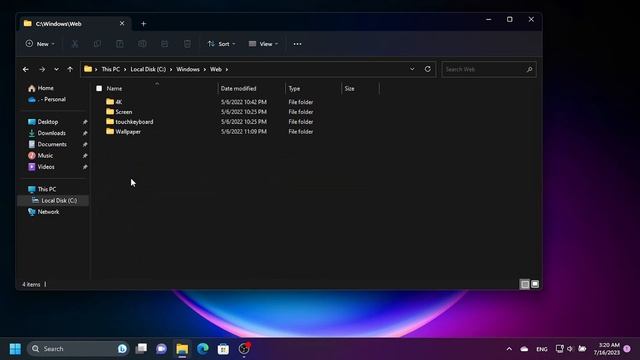The width and height of the screenshot is (640, 360).
Task: Open Desktop in quick access
Action: point(43,122)
